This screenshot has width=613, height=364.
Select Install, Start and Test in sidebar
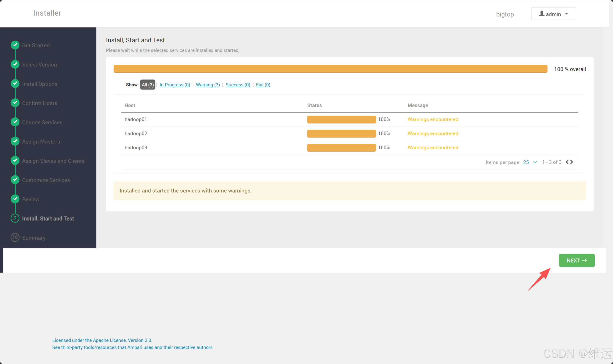tap(48, 218)
